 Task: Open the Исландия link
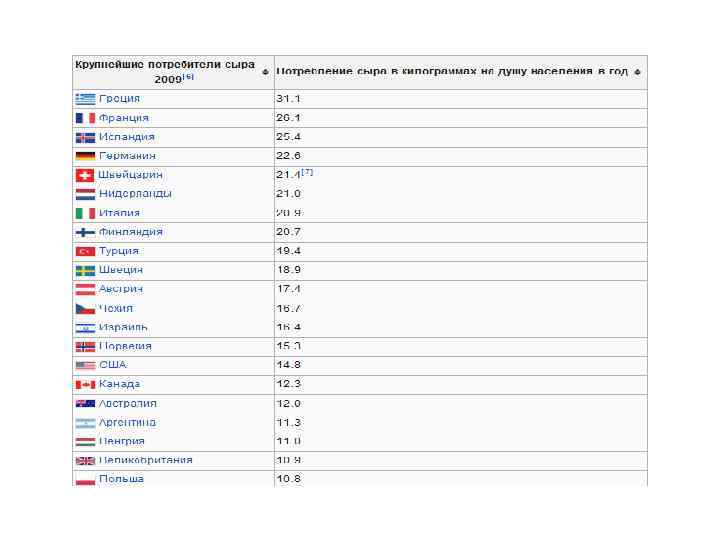tap(127, 137)
